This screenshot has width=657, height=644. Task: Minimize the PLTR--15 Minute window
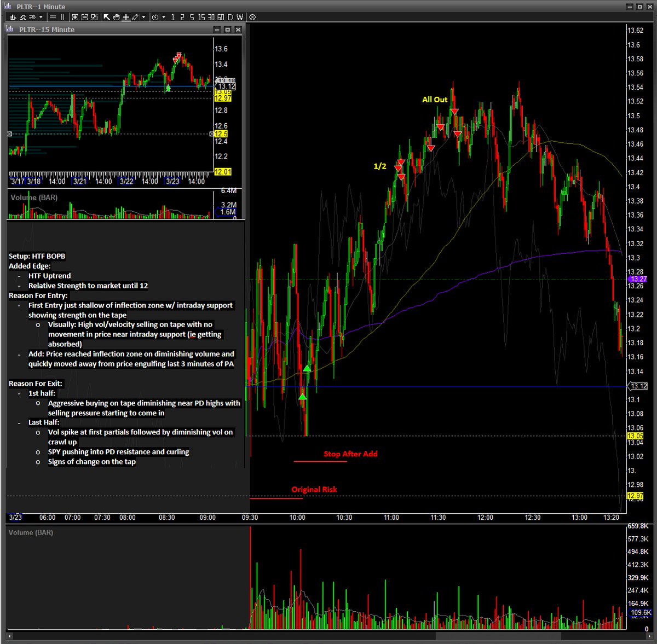[217, 30]
